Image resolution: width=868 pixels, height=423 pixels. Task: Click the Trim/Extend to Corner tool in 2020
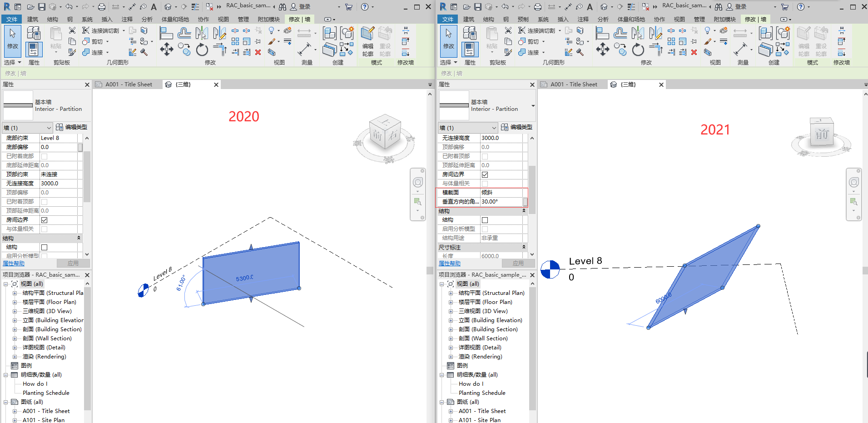[x=219, y=49]
